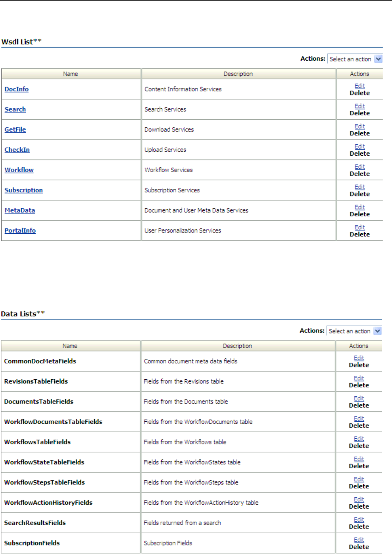Edit the DocumentsTableFields data list

[x=359, y=398]
